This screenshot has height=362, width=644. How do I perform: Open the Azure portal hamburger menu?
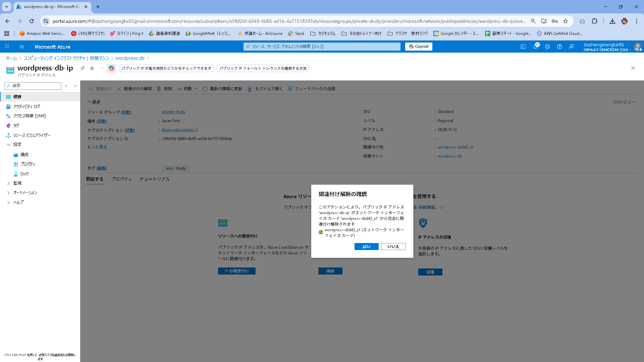[22, 47]
